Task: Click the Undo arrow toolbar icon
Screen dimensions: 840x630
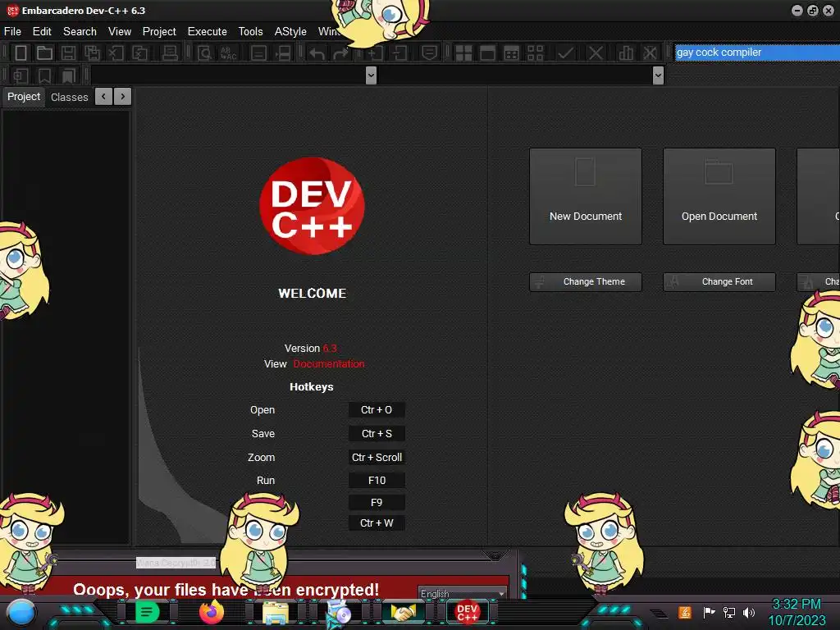Action: click(317, 52)
